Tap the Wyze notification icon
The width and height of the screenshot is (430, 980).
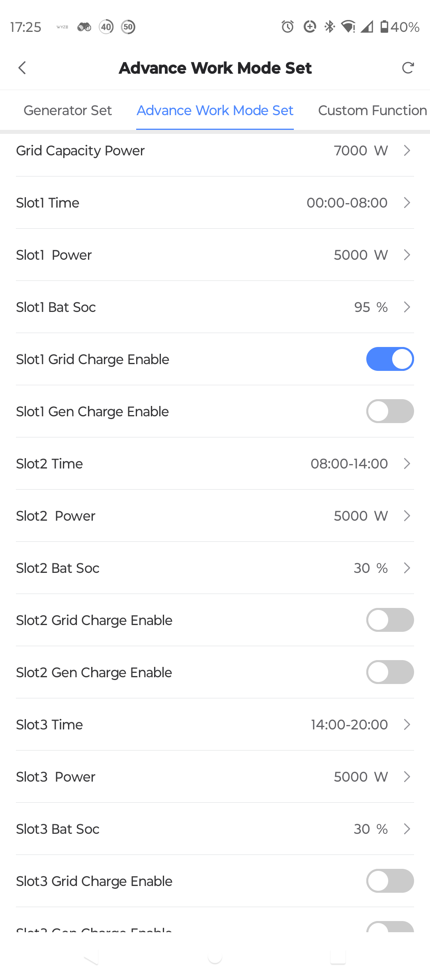[x=62, y=27]
